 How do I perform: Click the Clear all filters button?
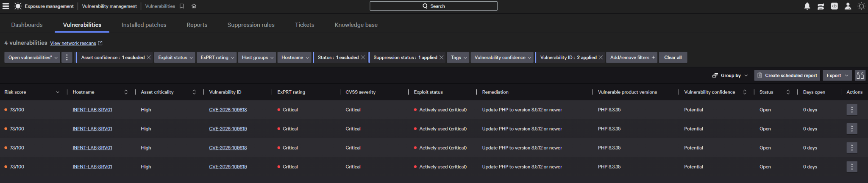pos(673,57)
